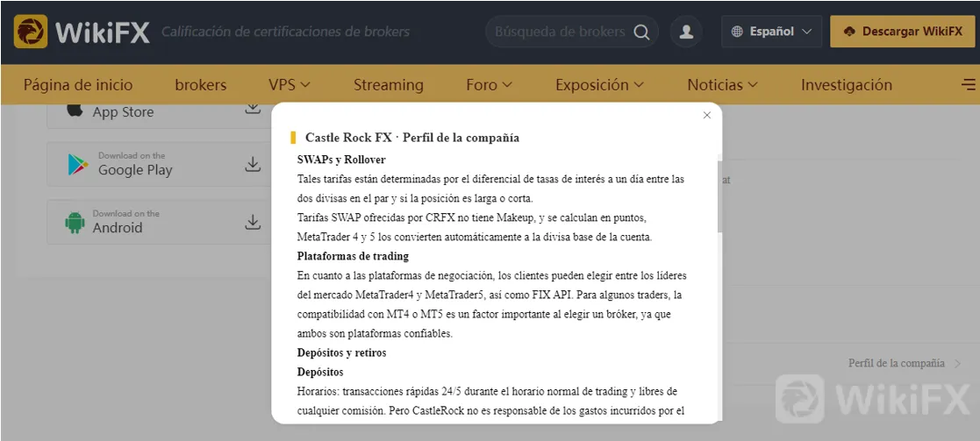980x441 pixels.
Task: Click the green Android robot icon
Action: pos(75,223)
